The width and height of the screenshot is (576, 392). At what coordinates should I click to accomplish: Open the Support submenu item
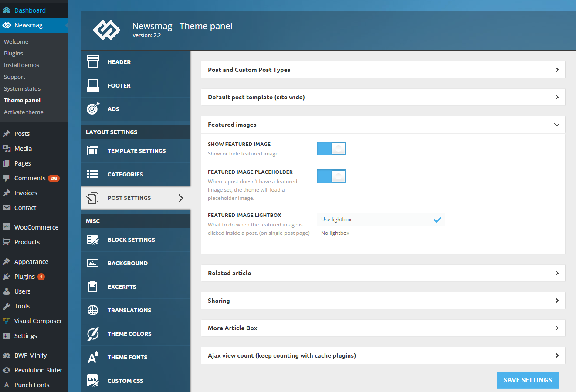[x=14, y=77]
